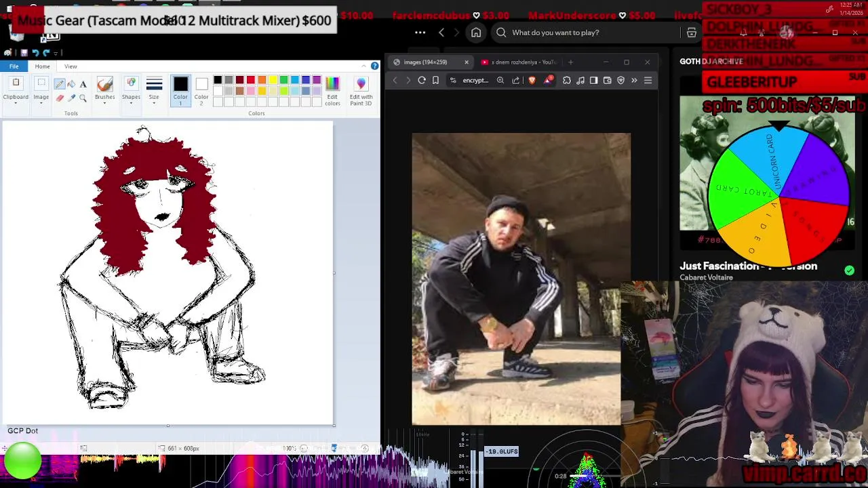The image size is (868, 488).
Task: Click the spin prize wheel
Action: pos(778,197)
